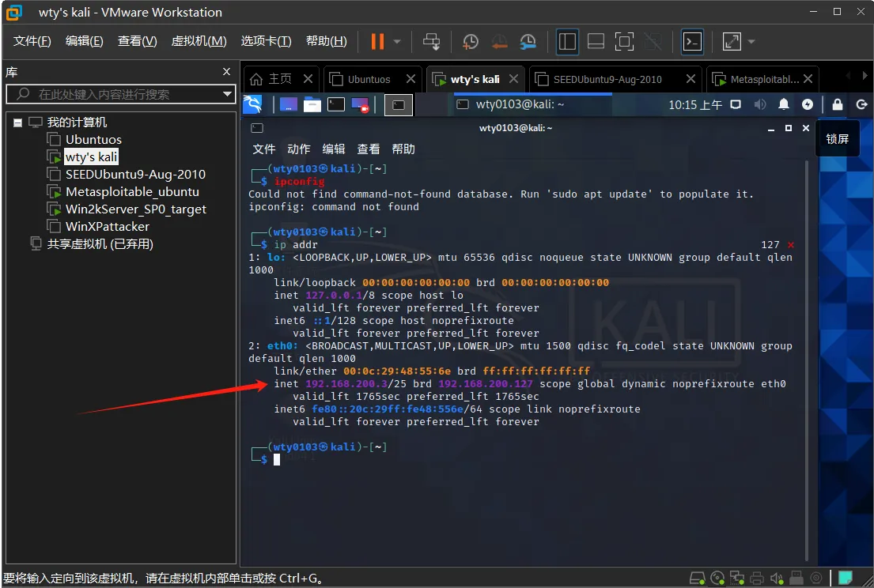Screen dimensions: 874x588
Task: Click the CD/DVD drive status icon
Action: click(718, 578)
